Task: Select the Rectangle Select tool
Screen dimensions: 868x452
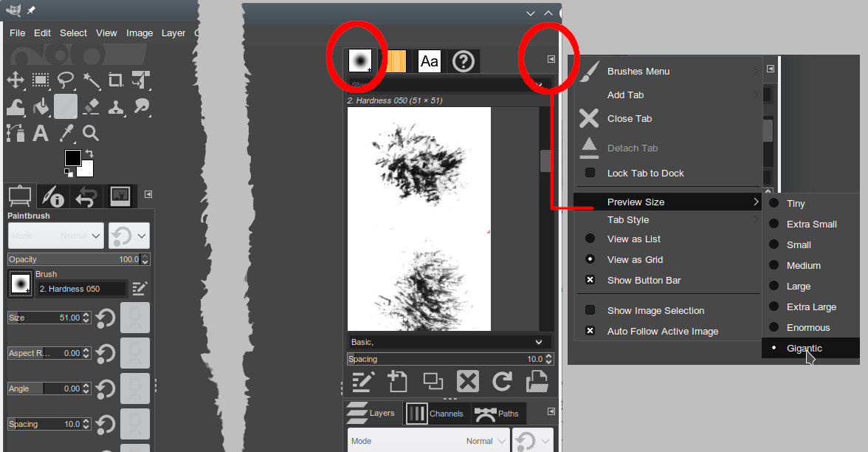Action: 41,81
